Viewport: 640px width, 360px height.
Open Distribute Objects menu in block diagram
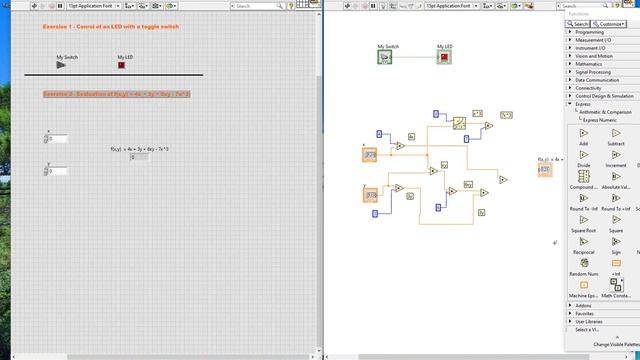pos(501,6)
